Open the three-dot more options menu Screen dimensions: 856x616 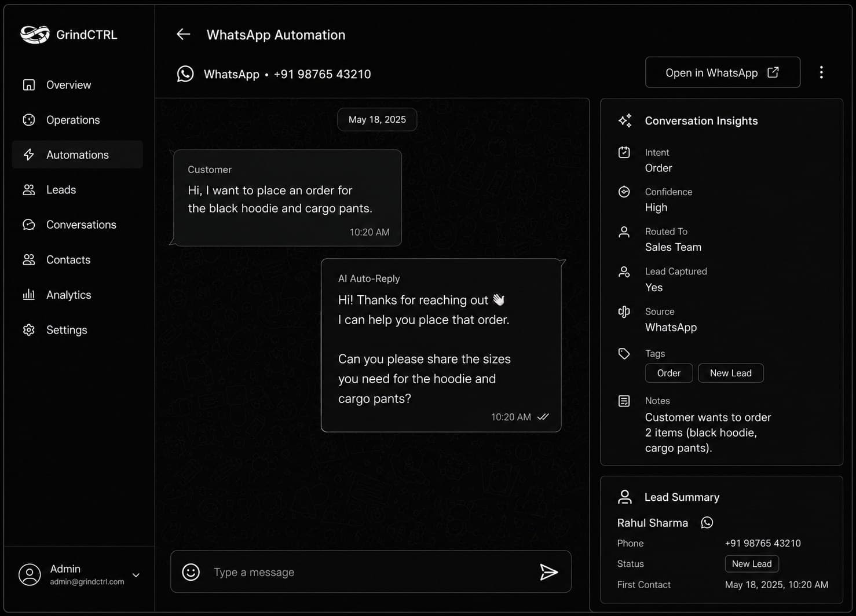click(x=821, y=72)
